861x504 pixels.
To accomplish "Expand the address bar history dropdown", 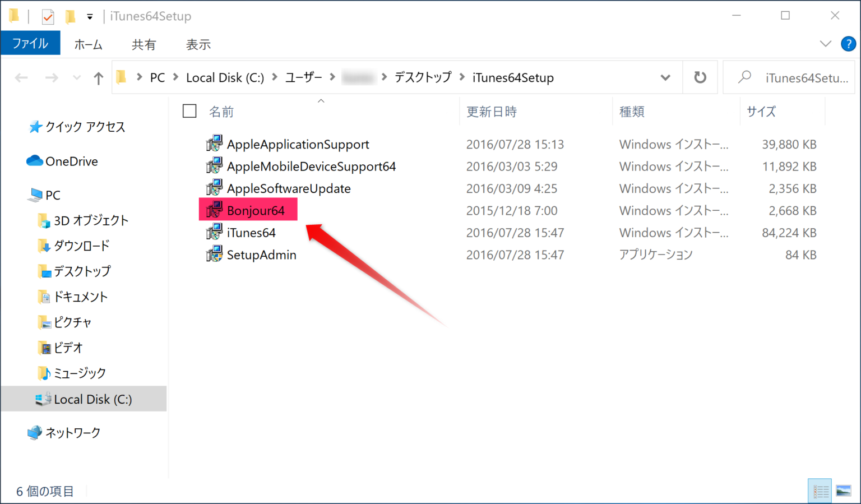I will [x=665, y=77].
